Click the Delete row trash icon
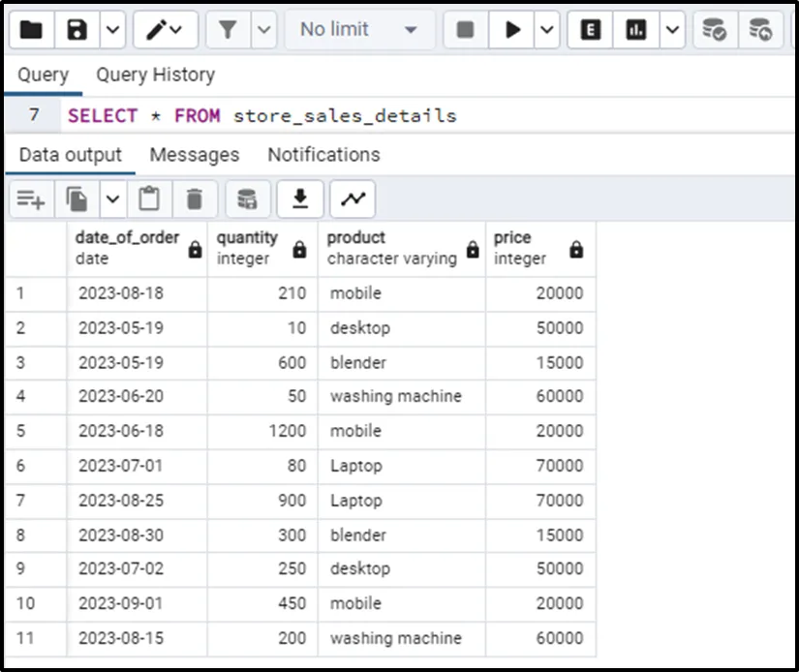 pyautogui.click(x=195, y=199)
